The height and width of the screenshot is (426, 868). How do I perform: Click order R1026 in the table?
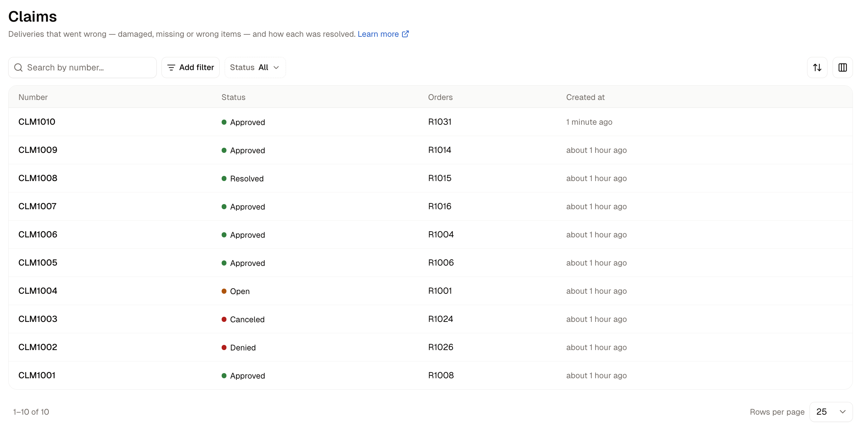click(441, 347)
